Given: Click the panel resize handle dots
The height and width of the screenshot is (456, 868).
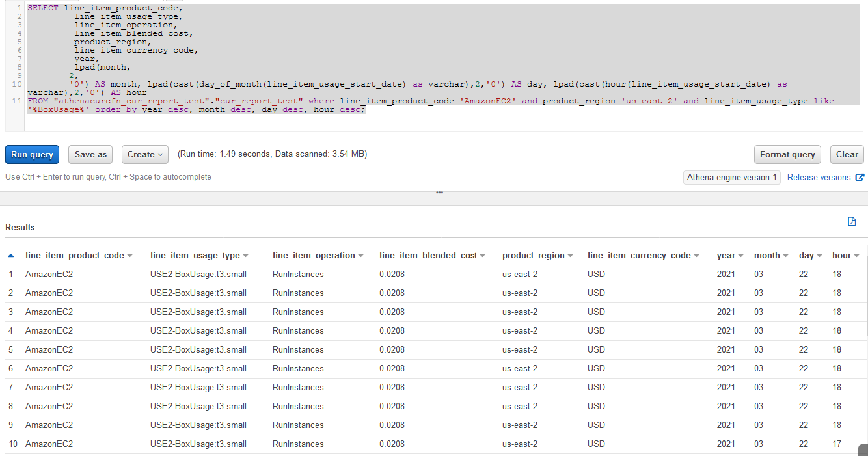Looking at the screenshot, I should [x=439, y=192].
